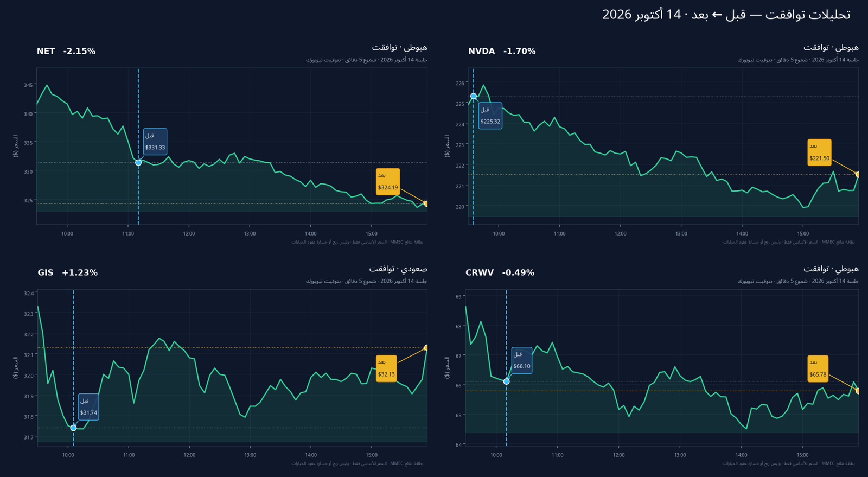Select the $324.19 after-price label on NET
This screenshot has width=868, height=477.
click(388, 182)
